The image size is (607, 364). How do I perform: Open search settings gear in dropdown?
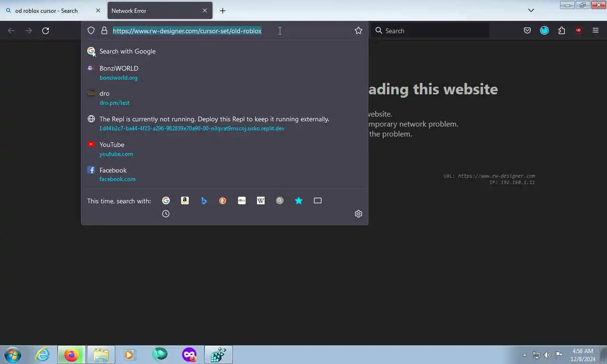pyautogui.click(x=359, y=214)
